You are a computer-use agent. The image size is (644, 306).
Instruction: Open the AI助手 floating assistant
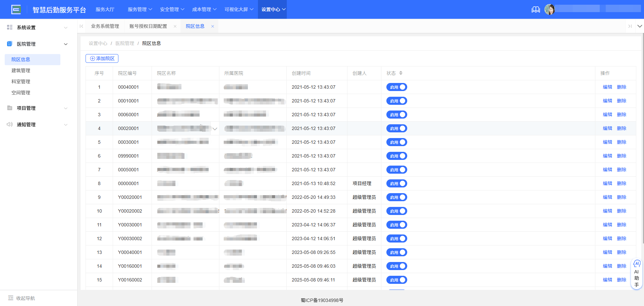click(x=636, y=274)
